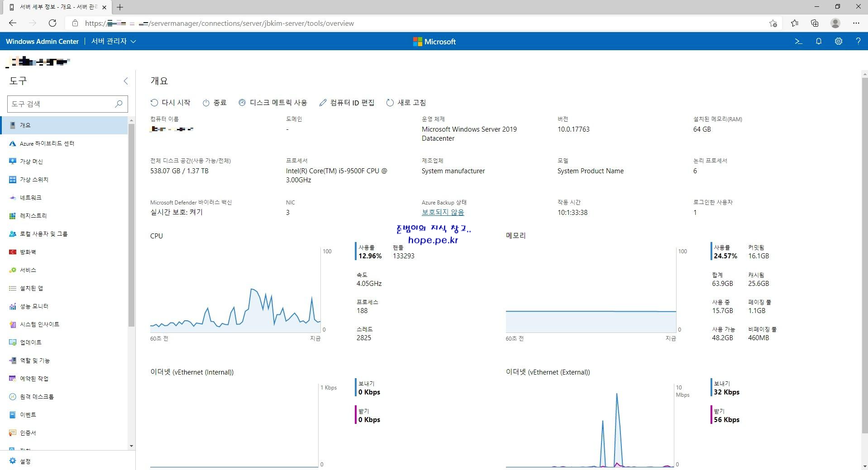
Task: Open the 설치된 앱 tool icon
Action: tap(13, 288)
